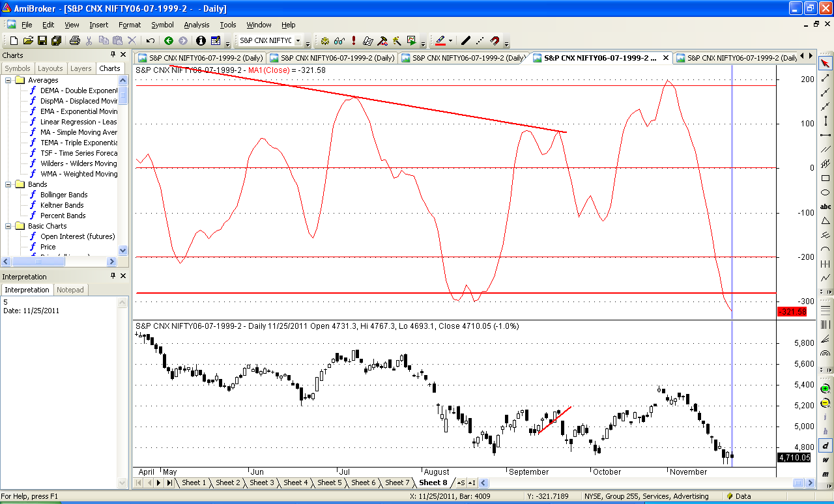Go to last sheet navigation arrow
This screenshot has height=504, width=834.
pos(169,483)
